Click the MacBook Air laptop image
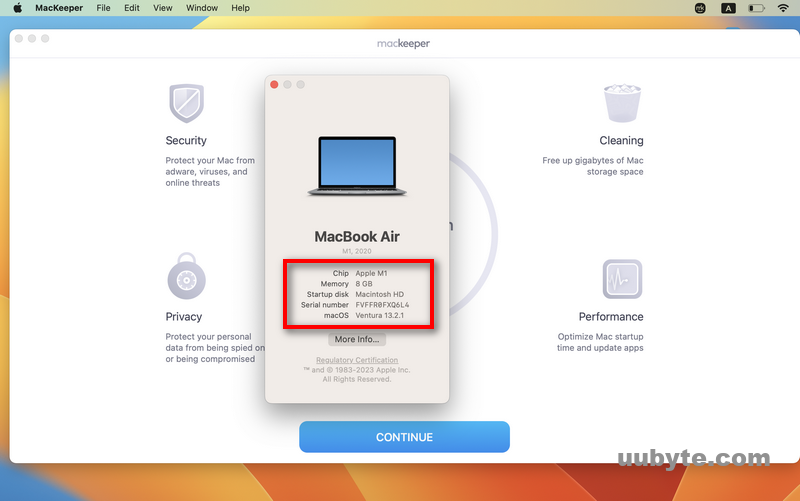The height and width of the screenshot is (501, 800). coord(357,166)
